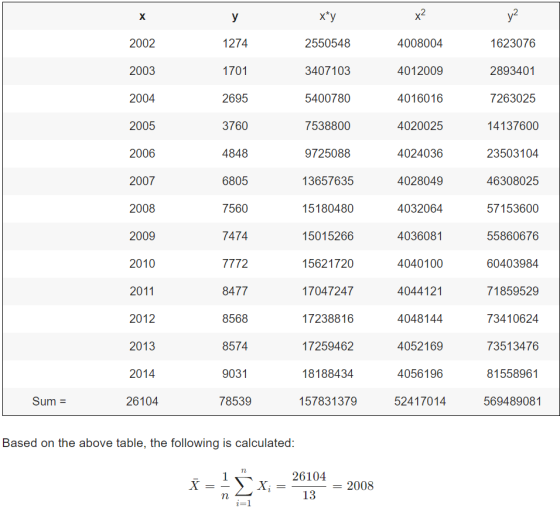Click the x*y sum 157831379
Image resolution: width=560 pixels, height=508 pixels.
pyautogui.click(x=328, y=402)
